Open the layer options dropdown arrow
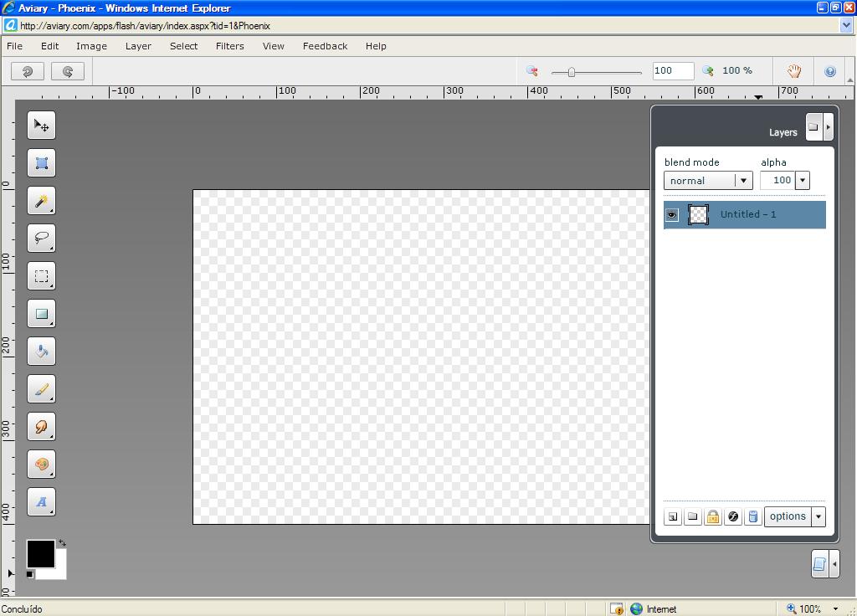 (x=819, y=516)
